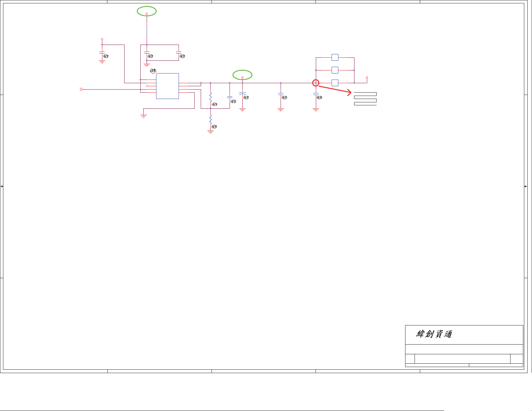Click the double-chevron off-page input connector
This screenshot has height=411, width=532.
[x=81, y=89]
